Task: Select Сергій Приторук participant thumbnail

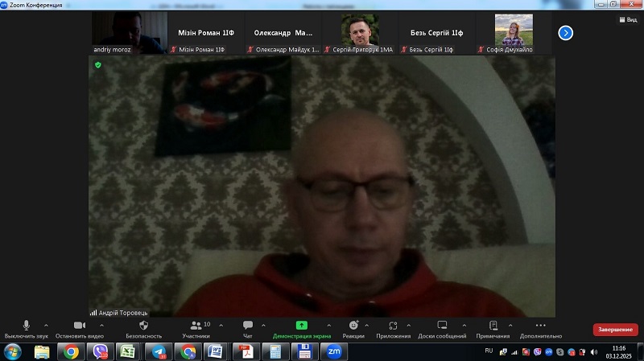Action: pos(360,33)
